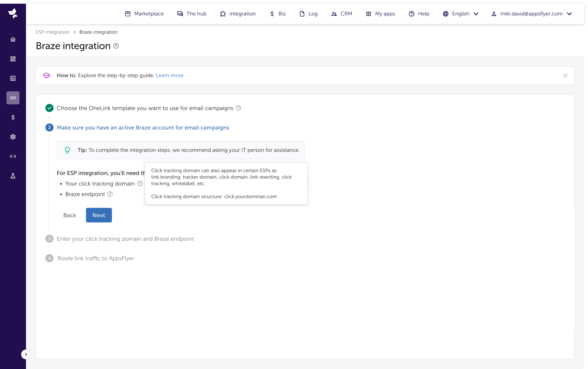Select the chart report sidebar icon
This screenshot has width=588, height=369.
(x=13, y=78)
